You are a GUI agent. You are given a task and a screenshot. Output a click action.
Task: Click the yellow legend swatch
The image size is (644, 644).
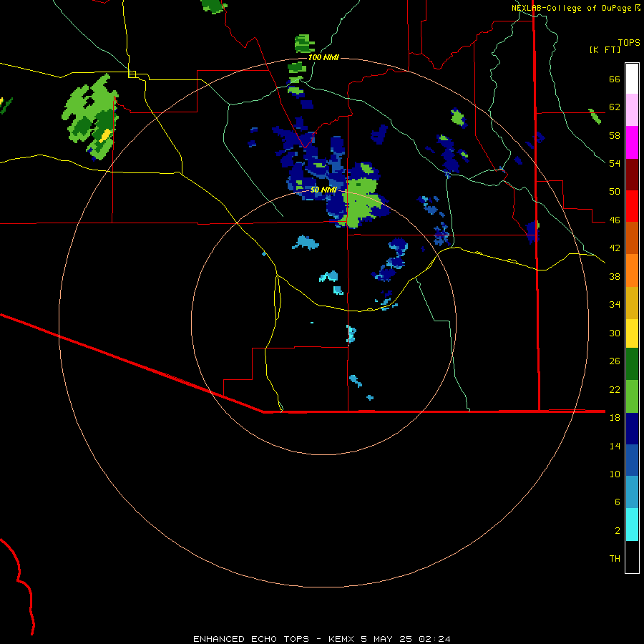pos(632,333)
